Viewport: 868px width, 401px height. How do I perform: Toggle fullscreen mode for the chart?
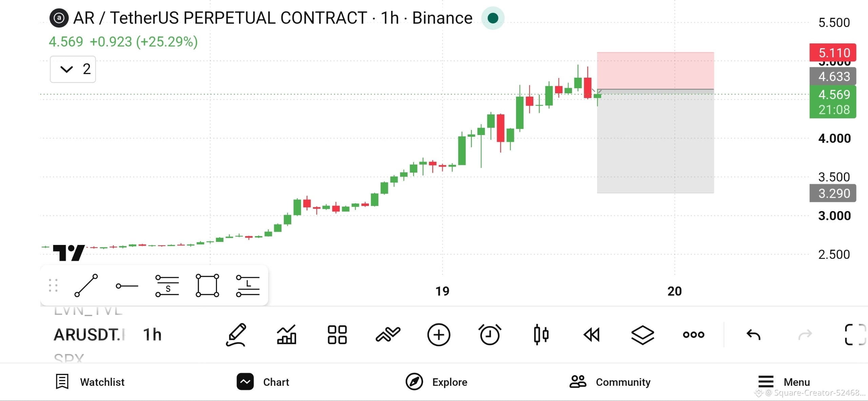coord(855,335)
